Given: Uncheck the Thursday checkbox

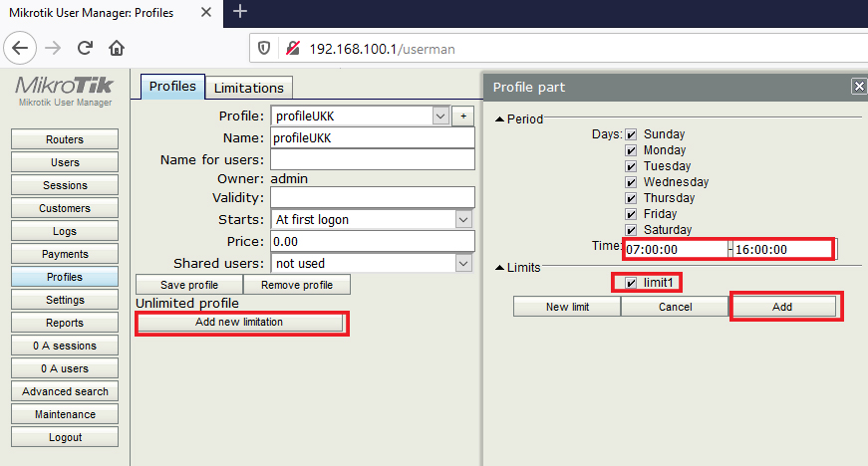Looking at the screenshot, I should point(631,198).
